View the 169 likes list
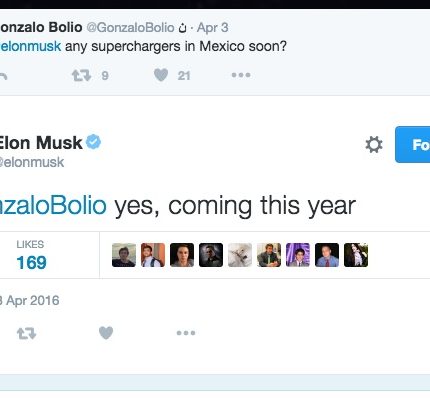This screenshot has height=398, width=430. coord(31,255)
